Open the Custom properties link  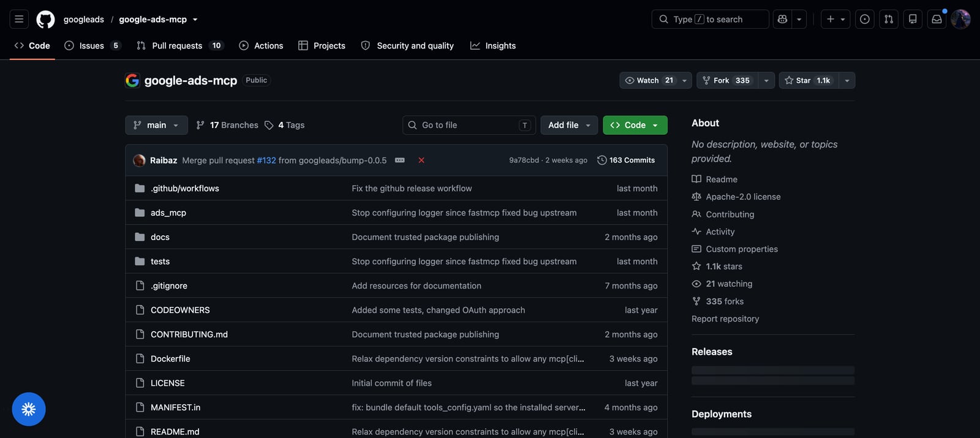pyautogui.click(x=735, y=249)
